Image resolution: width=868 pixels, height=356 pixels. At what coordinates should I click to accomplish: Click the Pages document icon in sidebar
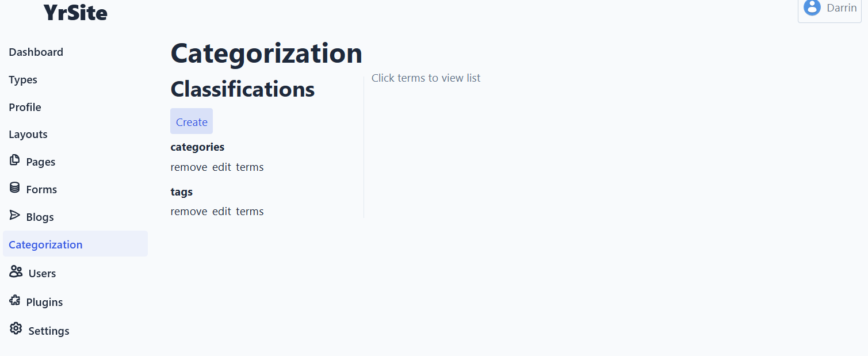click(x=15, y=160)
